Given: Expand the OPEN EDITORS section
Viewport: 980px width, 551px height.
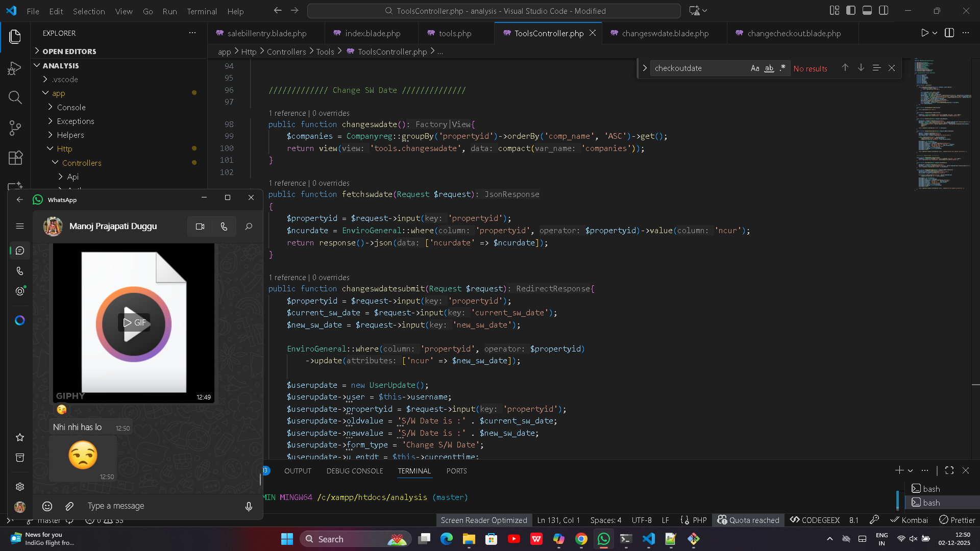Looking at the screenshot, I should tap(69, 51).
